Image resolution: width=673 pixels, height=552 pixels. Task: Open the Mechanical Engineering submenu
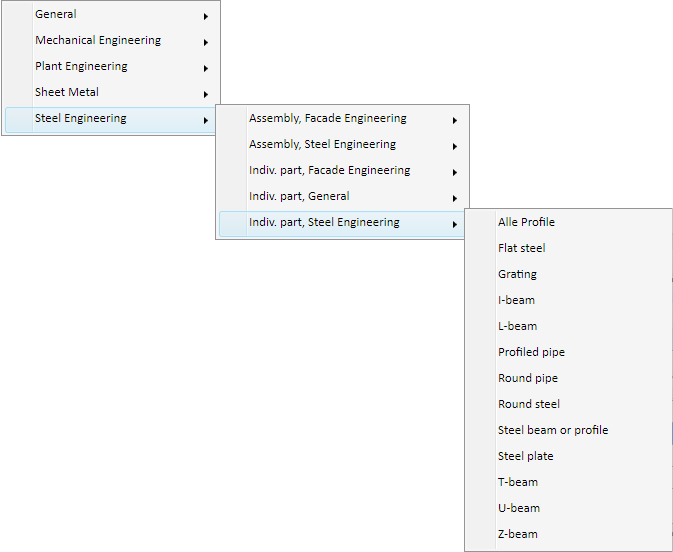click(111, 40)
